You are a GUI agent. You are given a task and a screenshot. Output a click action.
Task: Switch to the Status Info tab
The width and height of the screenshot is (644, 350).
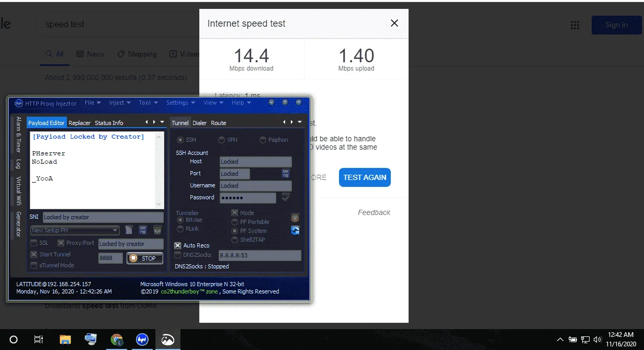[x=109, y=123]
